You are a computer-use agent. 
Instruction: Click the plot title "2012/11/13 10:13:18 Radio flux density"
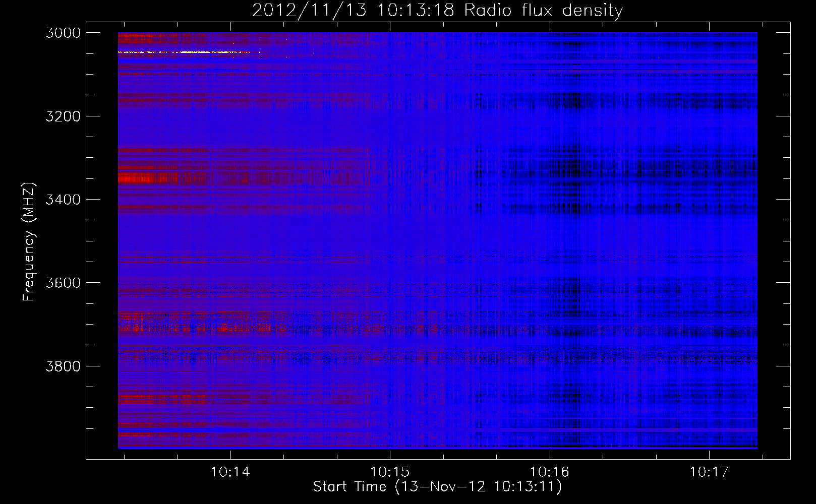coord(437,11)
